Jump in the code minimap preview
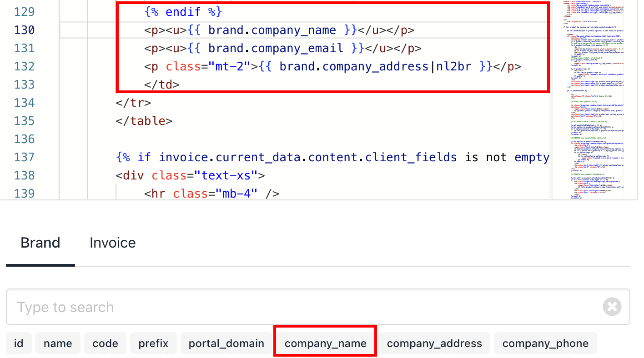 click(x=594, y=99)
